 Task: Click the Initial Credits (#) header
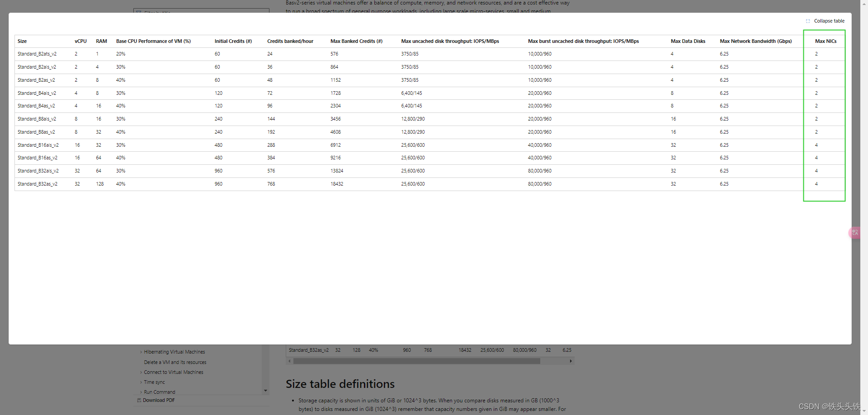[x=233, y=41]
